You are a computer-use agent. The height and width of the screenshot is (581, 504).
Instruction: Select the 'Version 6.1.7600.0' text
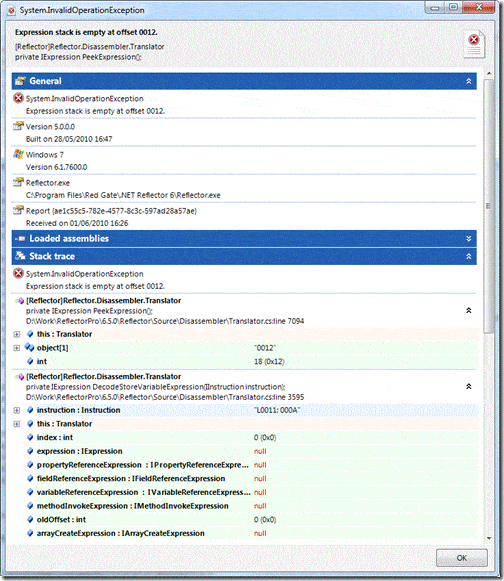tap(56, 167)
